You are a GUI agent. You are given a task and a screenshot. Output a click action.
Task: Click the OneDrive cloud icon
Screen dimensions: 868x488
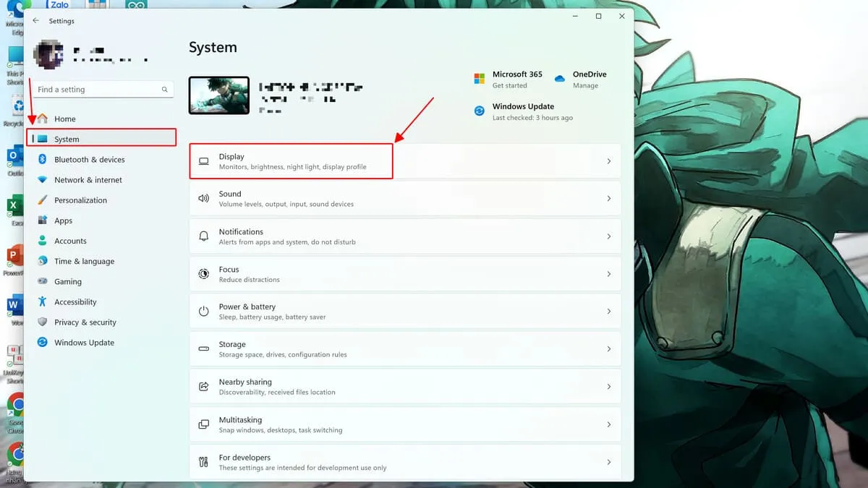pos(559,79)
